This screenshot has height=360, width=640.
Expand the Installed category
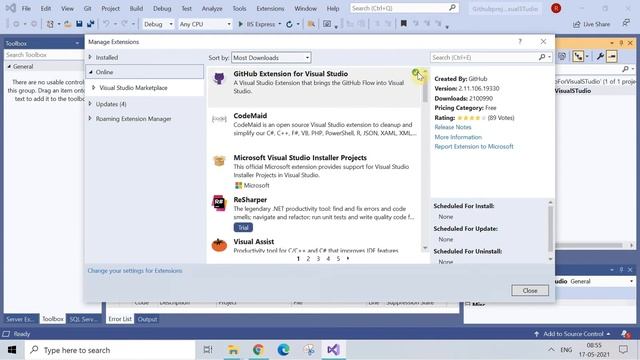90,57
